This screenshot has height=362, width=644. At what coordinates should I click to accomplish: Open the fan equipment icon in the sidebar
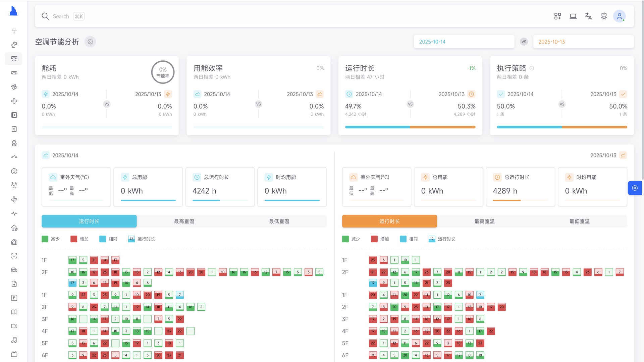(14, 87)
